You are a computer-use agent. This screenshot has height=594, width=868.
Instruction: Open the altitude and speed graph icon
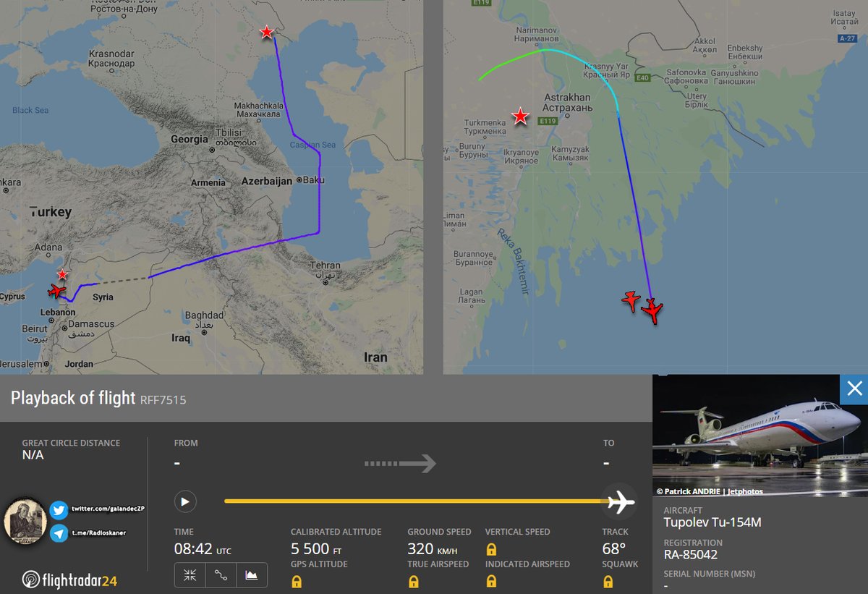252,575
